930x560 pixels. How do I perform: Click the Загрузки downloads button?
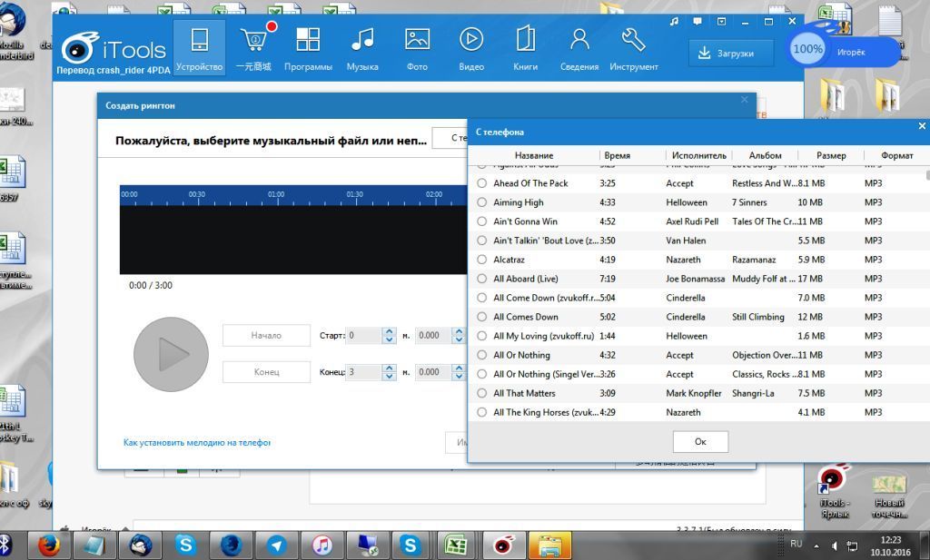click(731, 54)
